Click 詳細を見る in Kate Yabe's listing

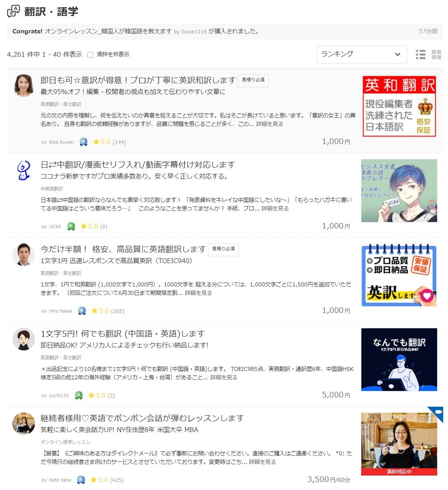[x=262, y=462]
